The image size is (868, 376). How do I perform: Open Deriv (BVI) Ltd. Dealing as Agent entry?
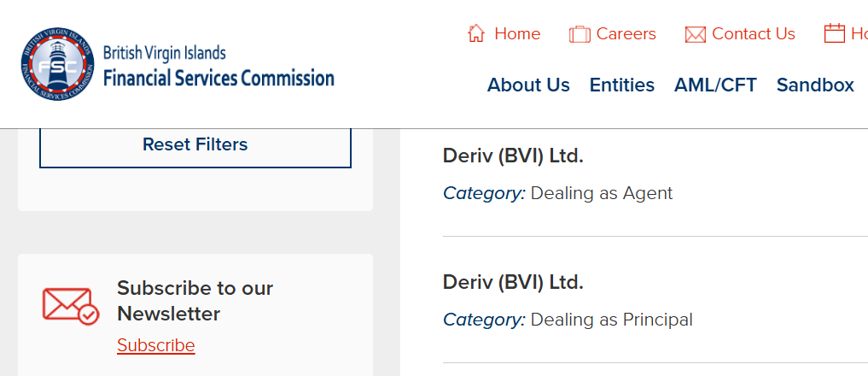click(513, 156)
